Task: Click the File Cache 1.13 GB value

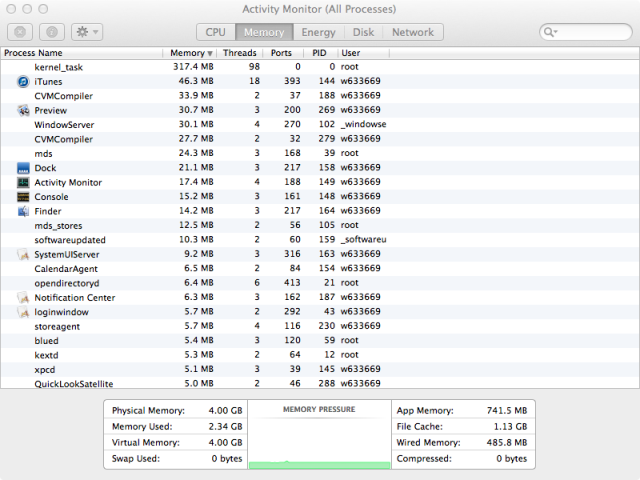Action: [x=511, y=426]
